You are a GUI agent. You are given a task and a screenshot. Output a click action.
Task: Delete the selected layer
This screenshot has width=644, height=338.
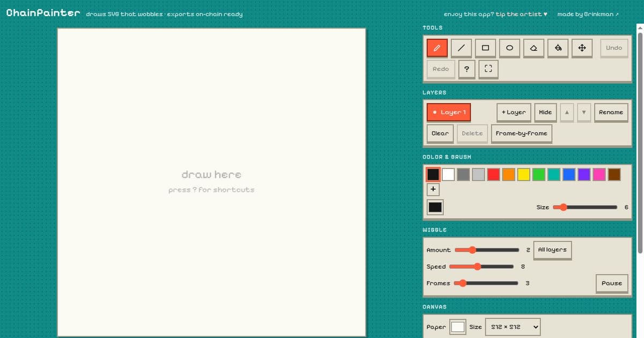pos(472,133)
